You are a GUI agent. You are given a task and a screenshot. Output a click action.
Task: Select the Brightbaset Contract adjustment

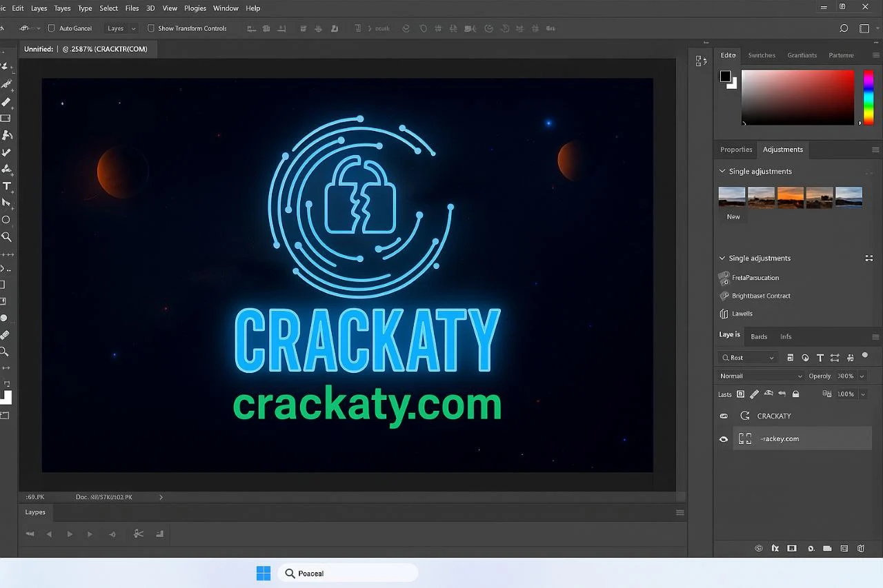pos(761,296)
